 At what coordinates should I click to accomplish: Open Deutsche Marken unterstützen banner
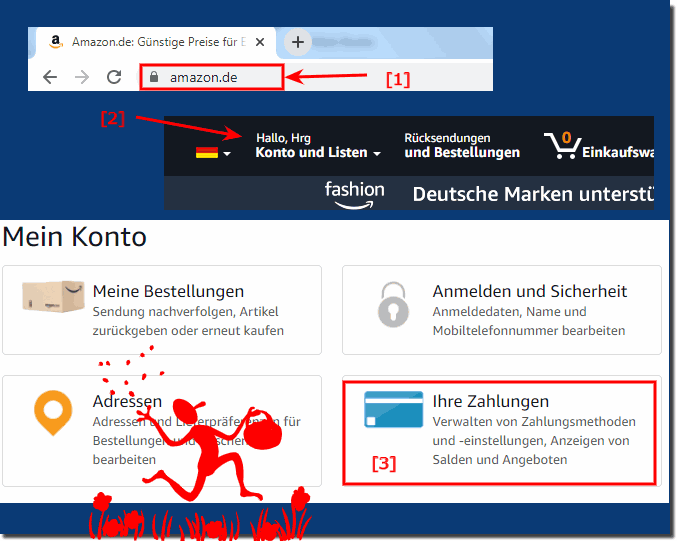pos(533,194)
